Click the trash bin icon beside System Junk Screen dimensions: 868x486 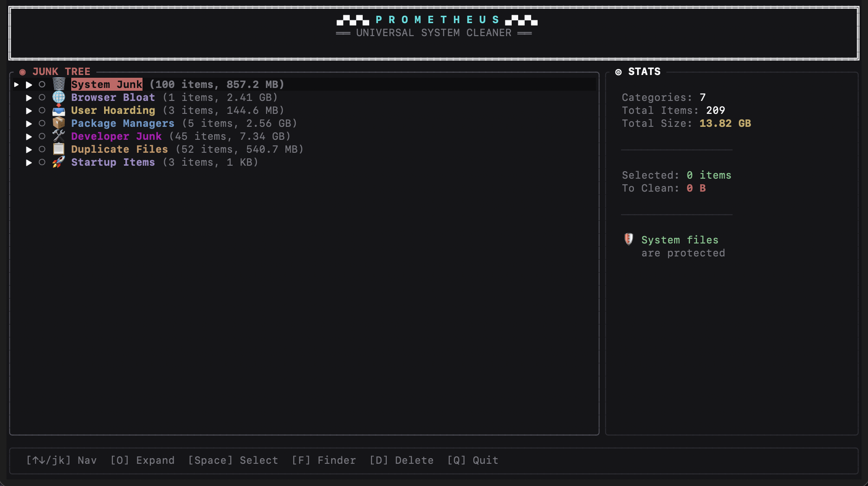coord(58,84)
